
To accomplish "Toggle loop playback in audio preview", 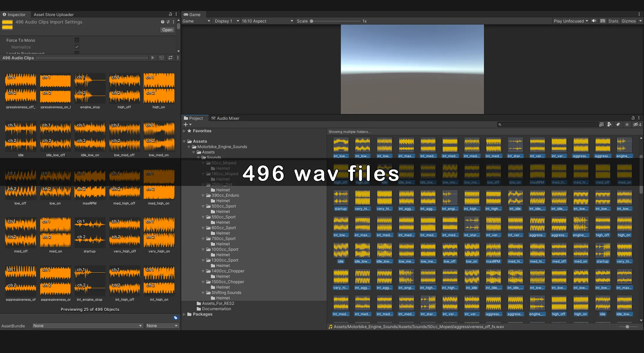I will click(170, 58).
